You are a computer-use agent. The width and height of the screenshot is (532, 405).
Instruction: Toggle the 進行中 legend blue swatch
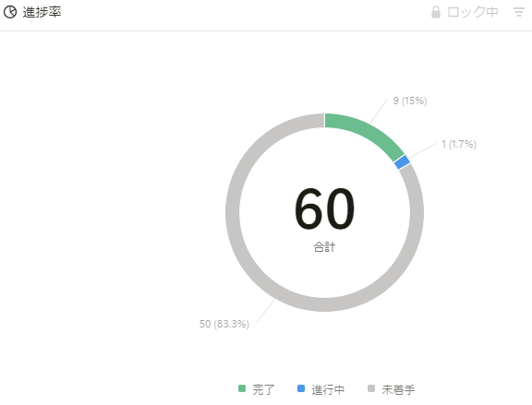point(301,388)
